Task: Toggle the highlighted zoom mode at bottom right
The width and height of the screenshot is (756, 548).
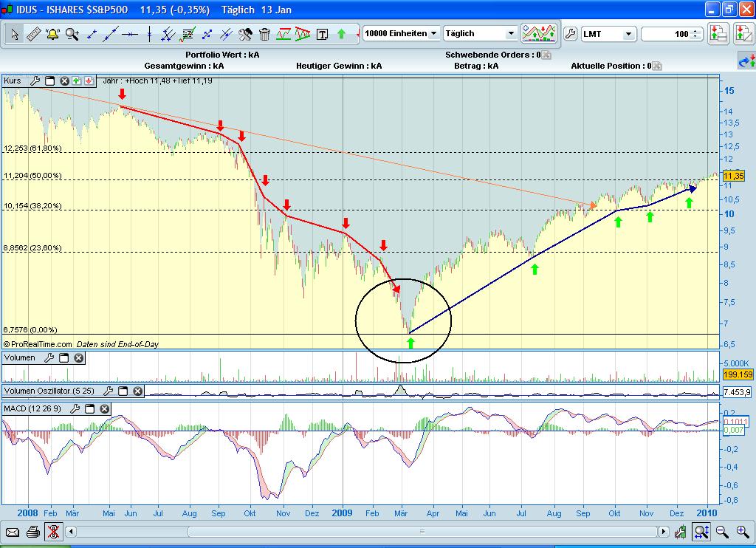Action: tap(701, 531)
